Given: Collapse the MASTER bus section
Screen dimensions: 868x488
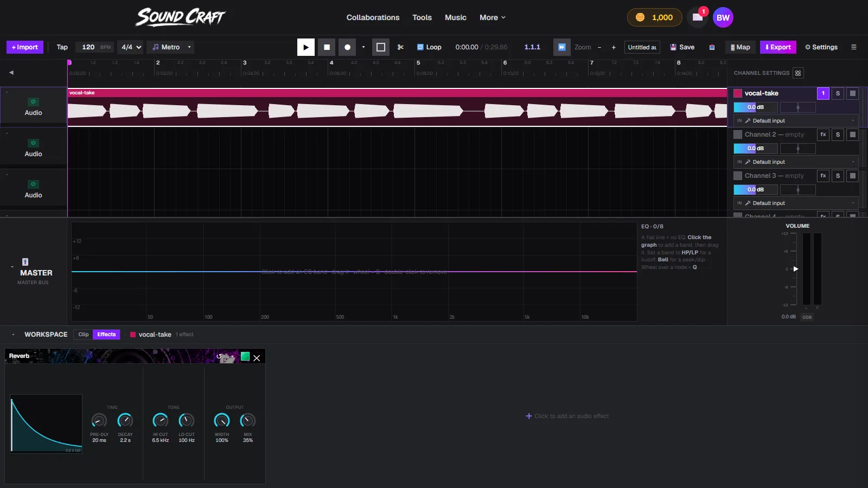Looking at the screenshot, I should pyautogui.click(x=12, y=267).
